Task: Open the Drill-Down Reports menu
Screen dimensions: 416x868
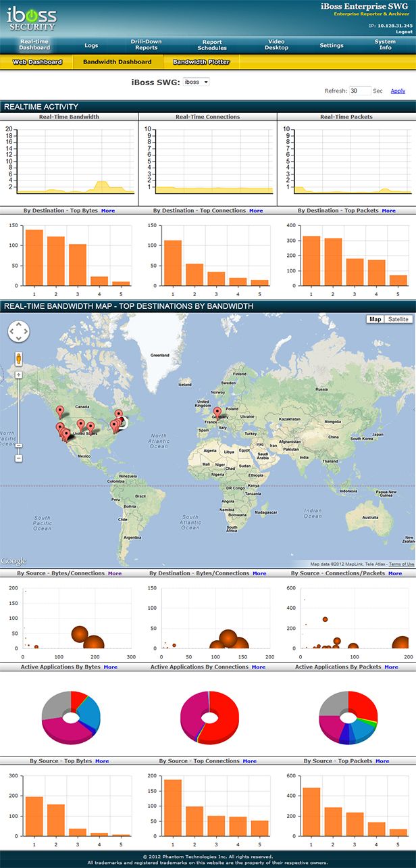Action: (x=146, y=45)
